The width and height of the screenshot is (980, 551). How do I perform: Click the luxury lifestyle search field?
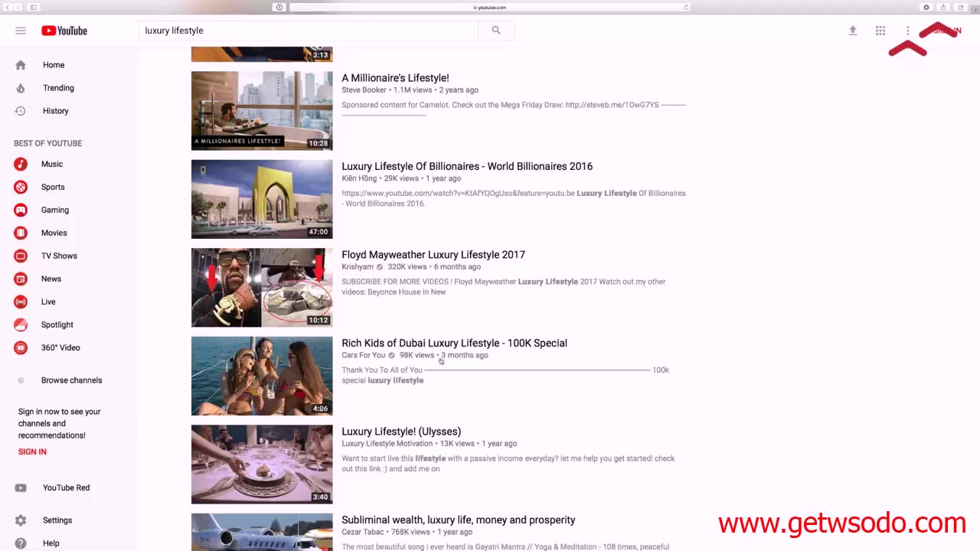[x=309, y=31]
